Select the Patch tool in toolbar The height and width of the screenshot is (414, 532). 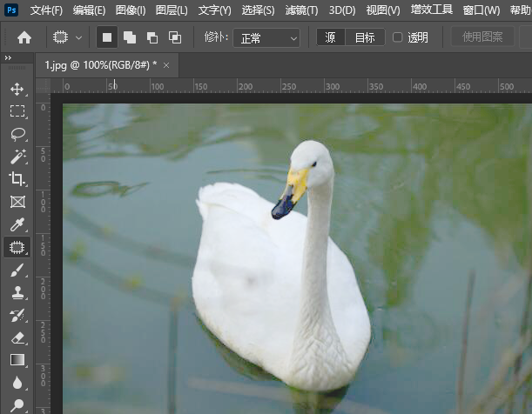tap(17, 247)
